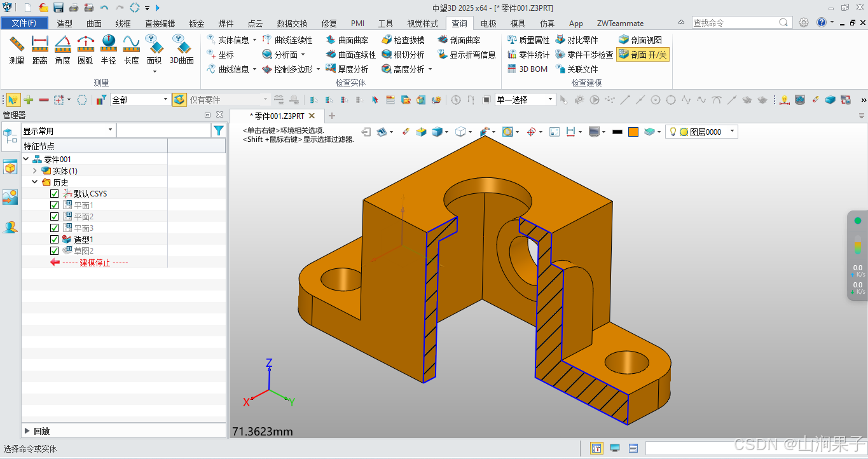Image resolution: width=868 pixels, height=459 pixels.
Task: Click the orange face color swatch
Action: tap(633, 132)
